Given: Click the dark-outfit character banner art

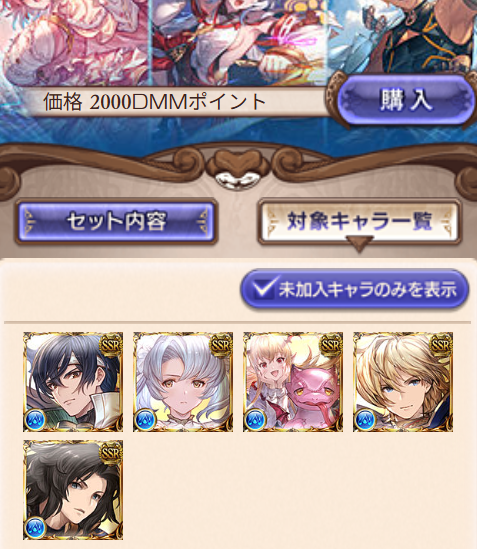Looking at the screenshot, I should [x=403, y=37].
